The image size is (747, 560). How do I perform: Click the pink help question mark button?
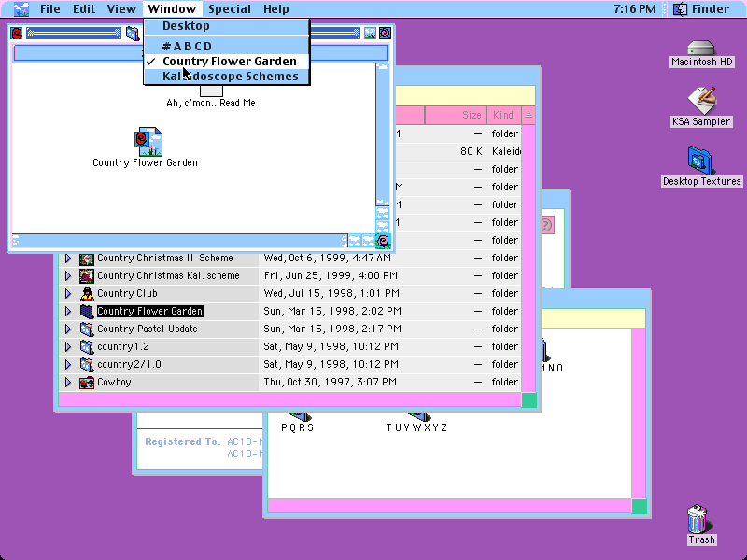546,225
